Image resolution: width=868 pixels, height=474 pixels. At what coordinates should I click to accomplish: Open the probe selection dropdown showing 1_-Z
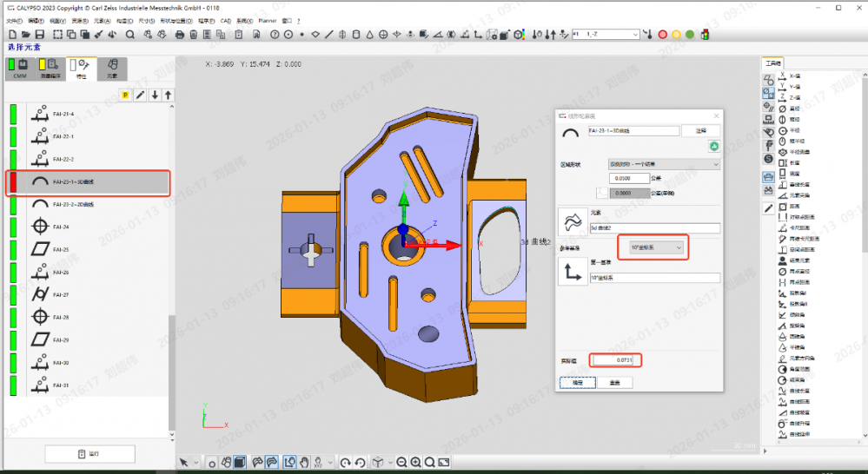[635, 35]
